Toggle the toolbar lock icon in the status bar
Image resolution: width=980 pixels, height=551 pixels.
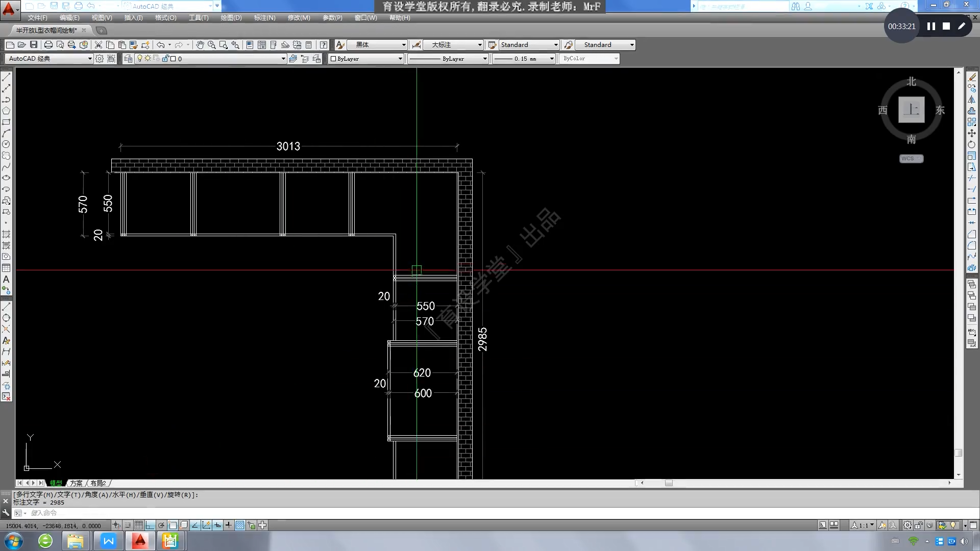[918, 525]
